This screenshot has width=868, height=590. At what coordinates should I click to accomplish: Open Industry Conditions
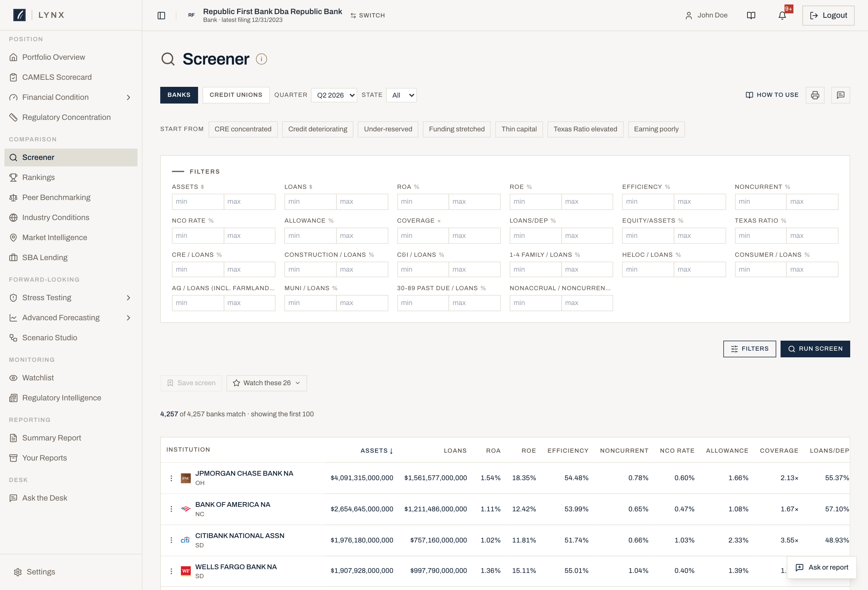71,217
